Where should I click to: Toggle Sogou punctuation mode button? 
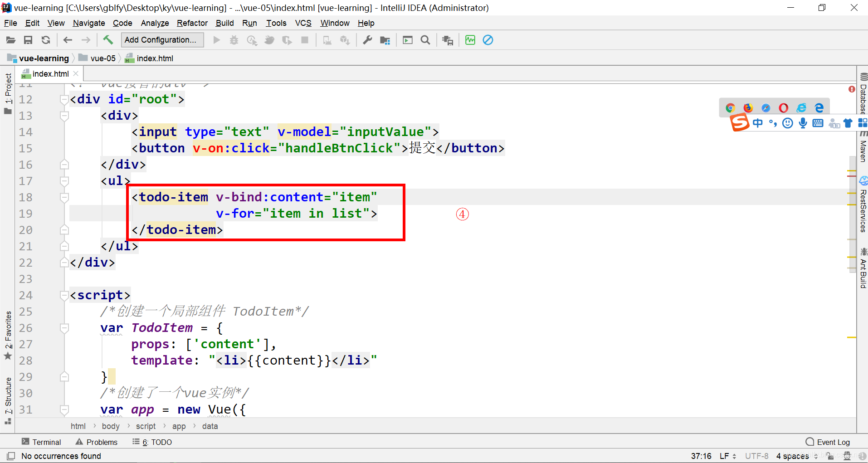point(773,123)
